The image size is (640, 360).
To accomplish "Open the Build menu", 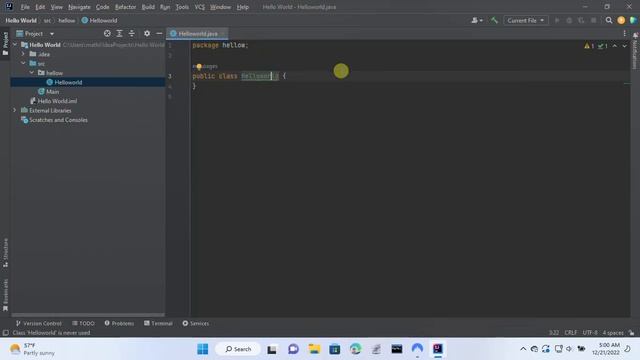I will click(x=148, y=7).
